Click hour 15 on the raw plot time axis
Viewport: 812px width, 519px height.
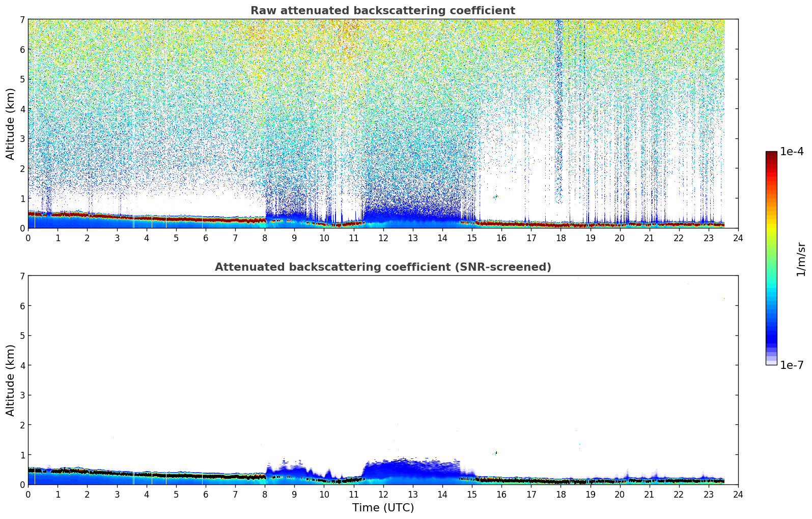click(x=472, y=238)
